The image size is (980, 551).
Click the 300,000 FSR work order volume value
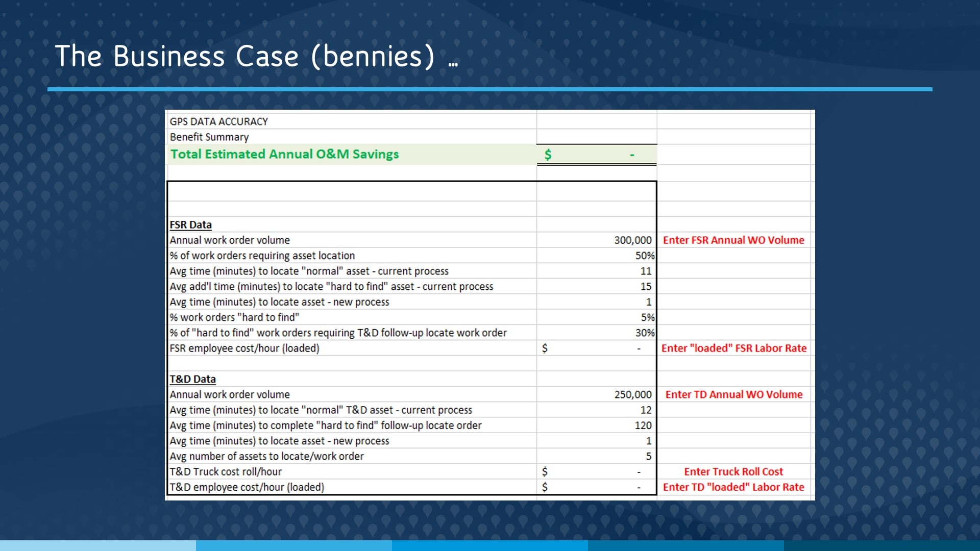[633, 240]
